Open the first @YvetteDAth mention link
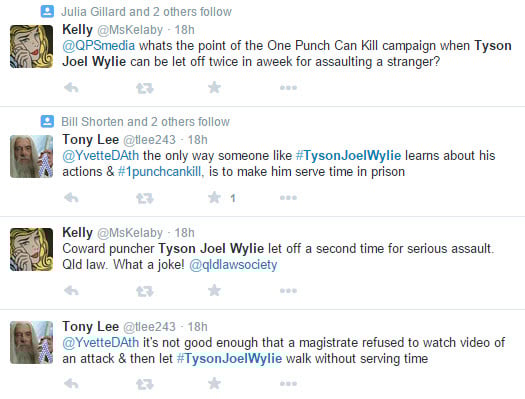Image resolution: width=525 pixels, height=399 pixels. (100, 156)
